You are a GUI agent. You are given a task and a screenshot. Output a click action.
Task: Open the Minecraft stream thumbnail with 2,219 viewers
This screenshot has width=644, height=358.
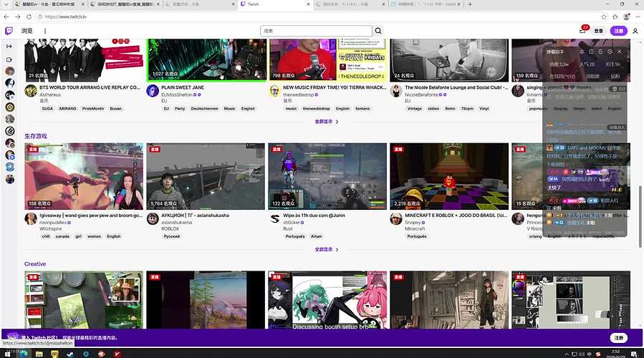pos(449,176)
